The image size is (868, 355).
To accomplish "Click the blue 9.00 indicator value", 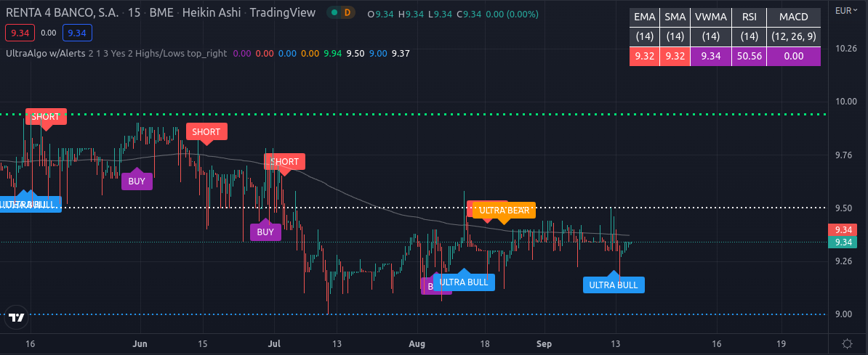I will tap(378, 54).
